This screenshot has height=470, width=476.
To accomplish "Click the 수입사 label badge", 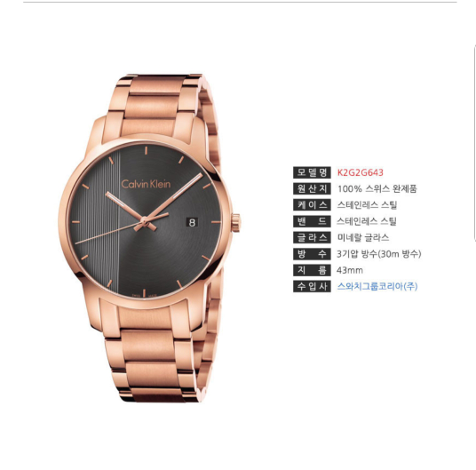I will click(312, 286).
